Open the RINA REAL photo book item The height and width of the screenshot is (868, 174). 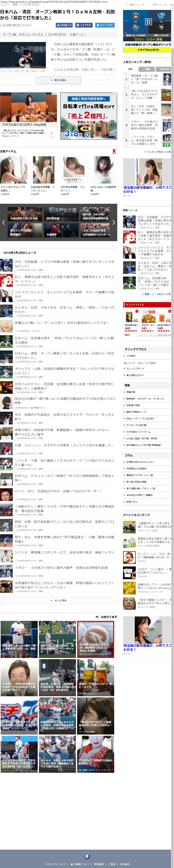[104, 176]
